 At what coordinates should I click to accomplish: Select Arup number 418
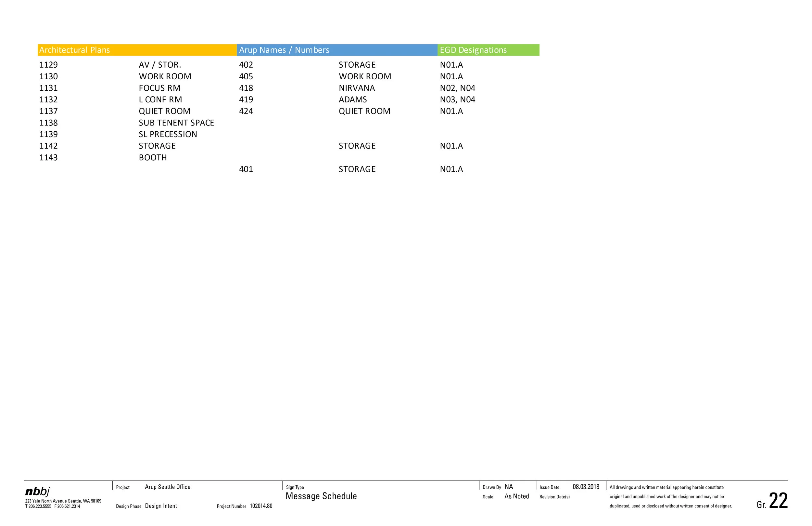click(246, 88)
